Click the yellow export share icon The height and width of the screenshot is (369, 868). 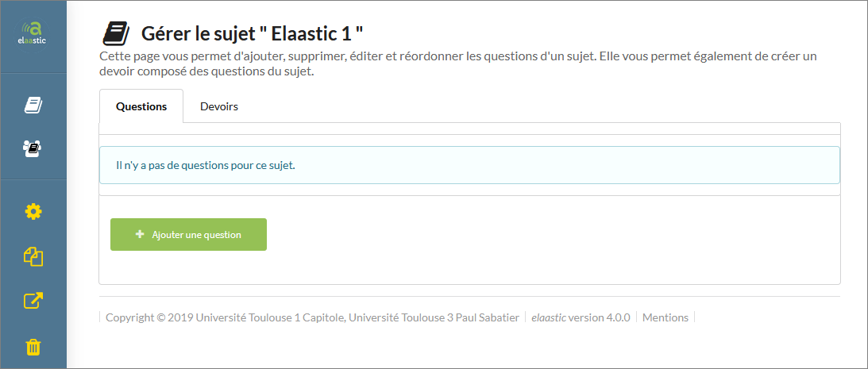pyautogui.click(x=33, y=301)
